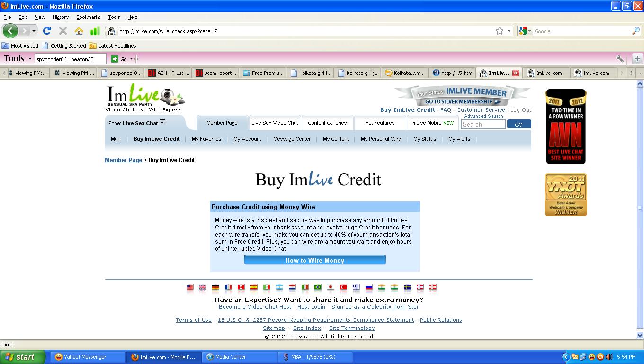Open Media Center from the taskbar
This screenshot has height=364, width=644.
[x=240, y=357]
